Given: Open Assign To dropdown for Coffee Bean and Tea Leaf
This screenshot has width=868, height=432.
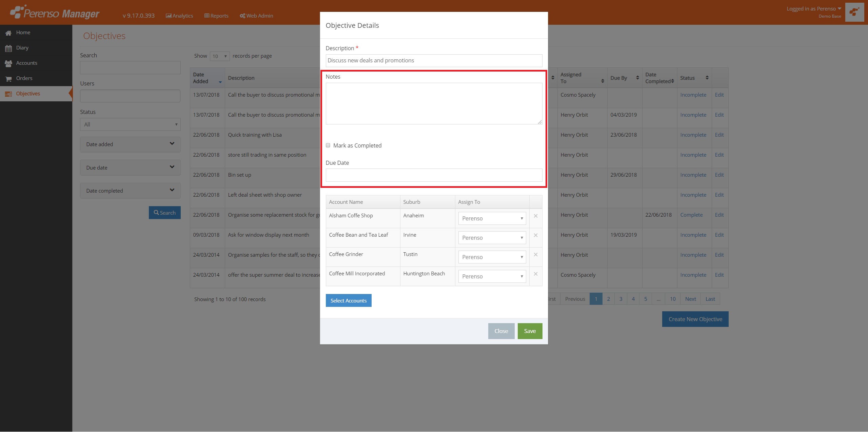Looking at the screenshot, I should (x=492, y=238).
